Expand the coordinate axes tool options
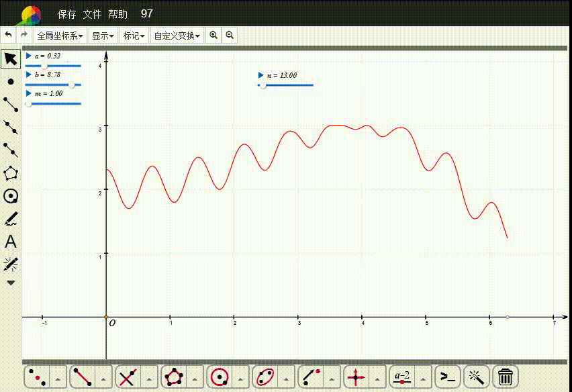The height and width of the screenshot is (392, 572). 377,379
